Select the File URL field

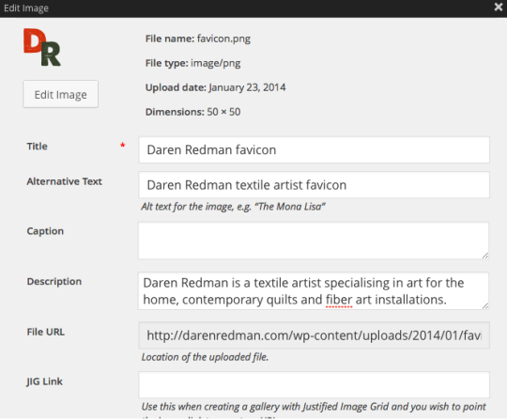(x=314, y=335)
